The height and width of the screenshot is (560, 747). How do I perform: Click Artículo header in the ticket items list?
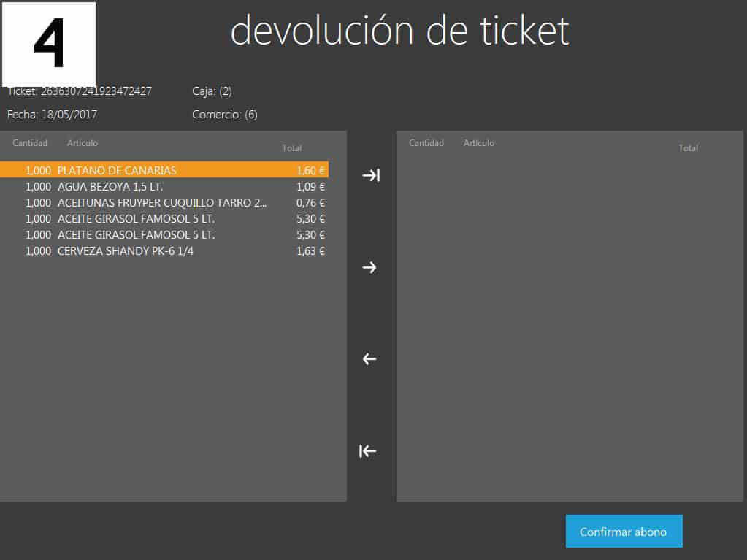tap(83, 143)
